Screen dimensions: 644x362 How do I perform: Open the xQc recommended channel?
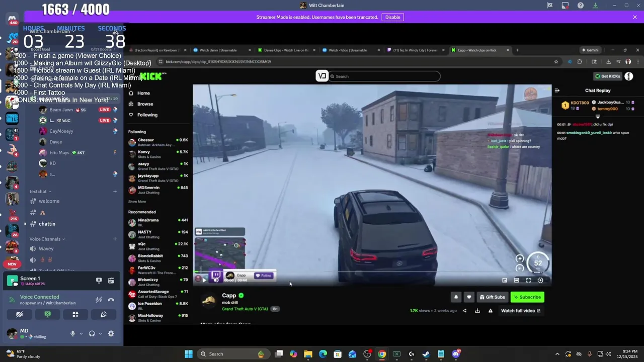158,246
